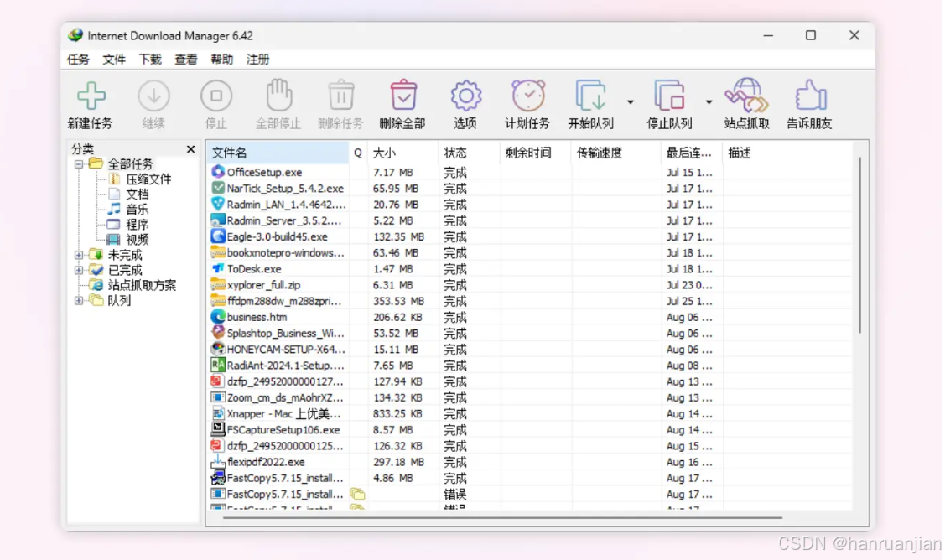Open the Scheduler (计划任务) clock icon
Screen dimensions: 945x560
pos(528,96)
